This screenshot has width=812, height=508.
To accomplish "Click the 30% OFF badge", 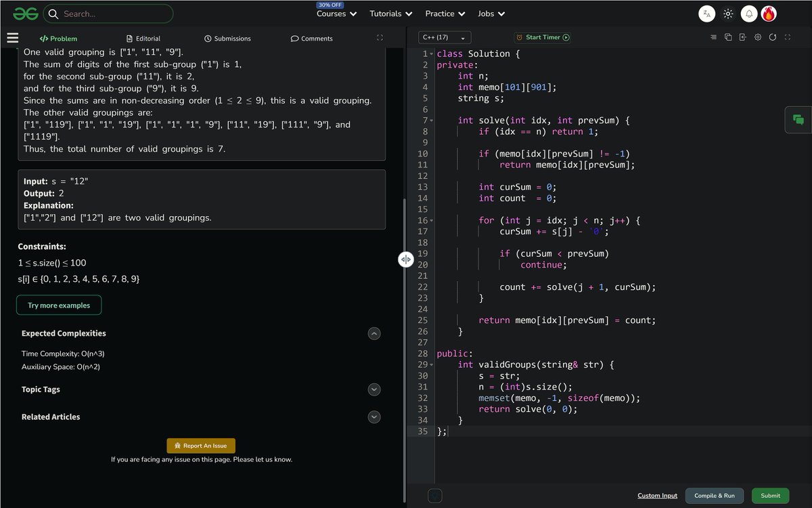I will [x=330, y=5].
